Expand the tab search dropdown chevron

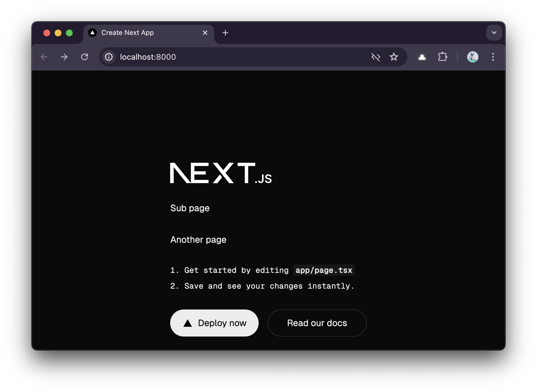[x=494, y=33]
